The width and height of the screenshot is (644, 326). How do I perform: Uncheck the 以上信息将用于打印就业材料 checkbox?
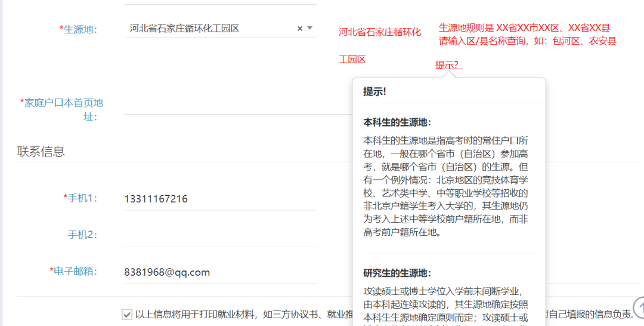point(127,314)
